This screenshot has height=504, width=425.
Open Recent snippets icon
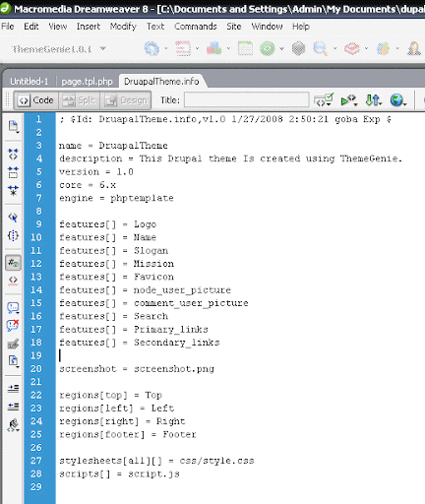pyautogui.click(x=13, y=361)
